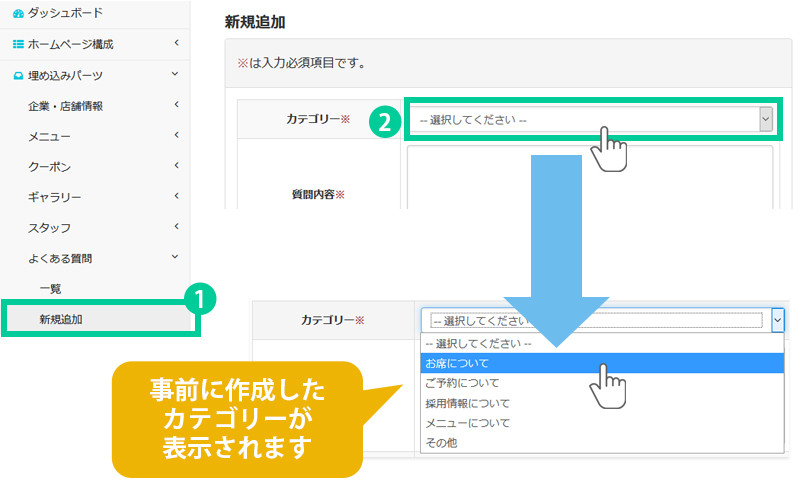Click the homepage structure list icon

pos(17,44)
